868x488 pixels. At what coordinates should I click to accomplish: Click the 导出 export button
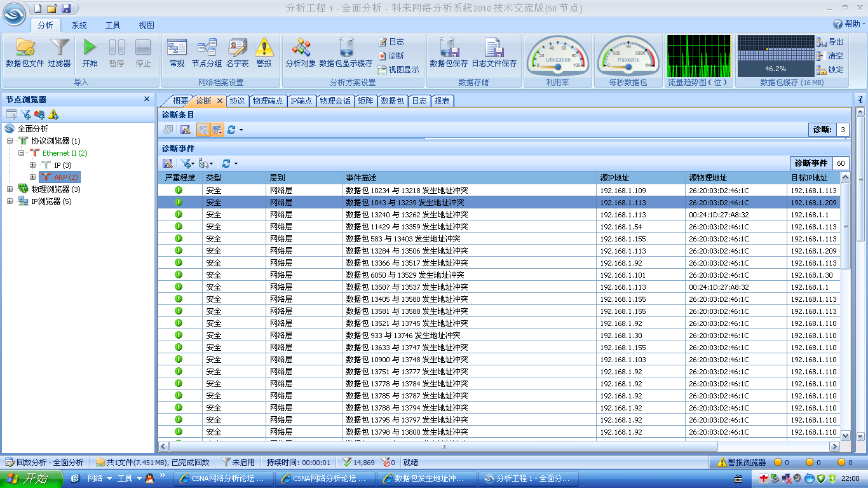(x=831, y=42)
